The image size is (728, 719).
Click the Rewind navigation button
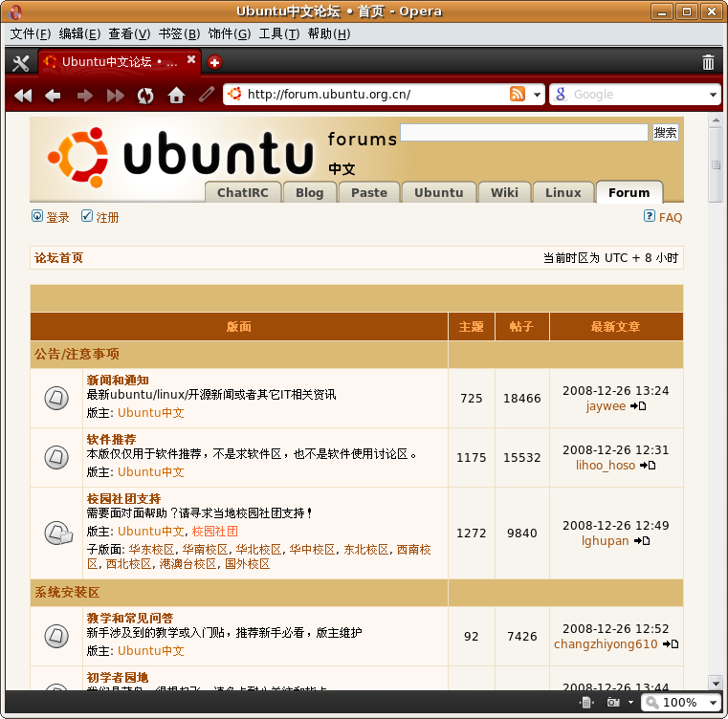(x=23, y=96)
